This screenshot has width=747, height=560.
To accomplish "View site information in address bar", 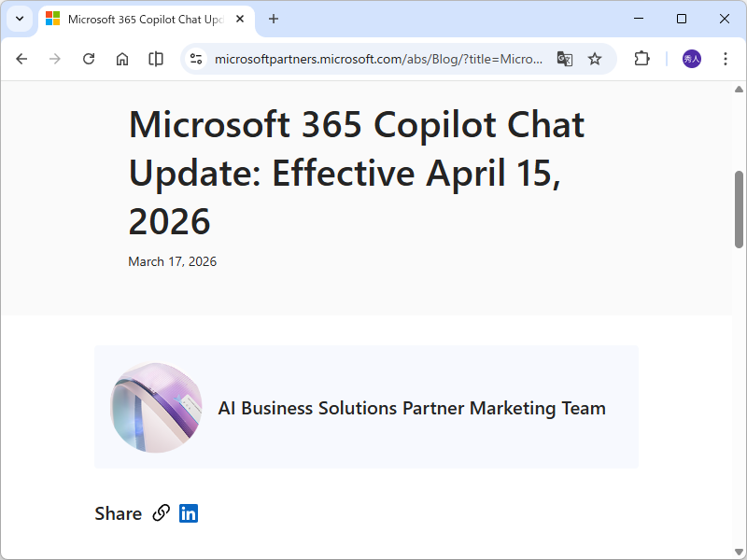I will (x=196, y=59).
